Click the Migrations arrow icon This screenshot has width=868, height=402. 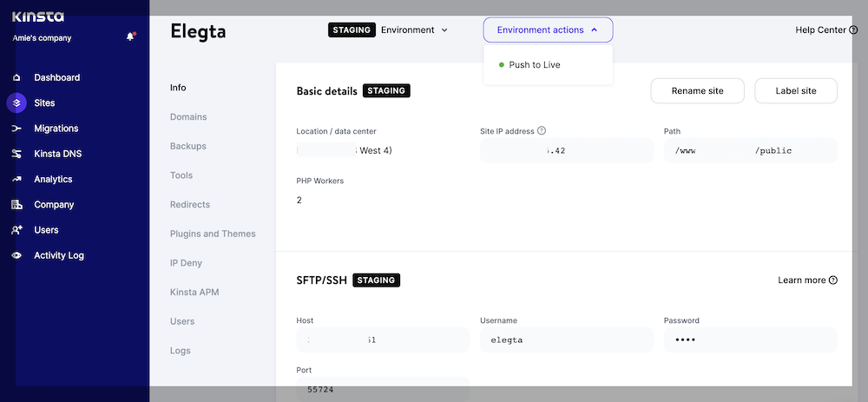(16, 129)
